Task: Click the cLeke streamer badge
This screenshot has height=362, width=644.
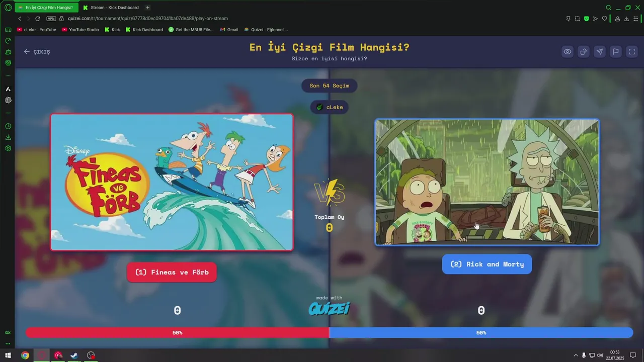Action: click(329, 107)
